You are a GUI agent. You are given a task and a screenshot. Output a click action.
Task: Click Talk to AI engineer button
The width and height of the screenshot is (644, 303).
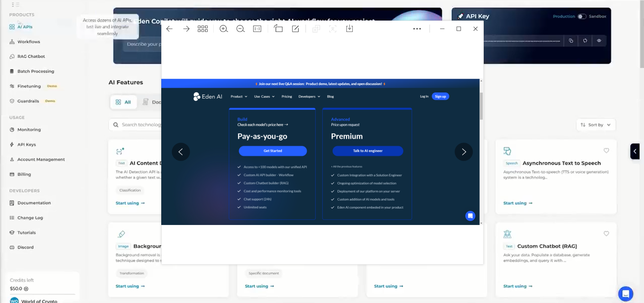(368, 151)
